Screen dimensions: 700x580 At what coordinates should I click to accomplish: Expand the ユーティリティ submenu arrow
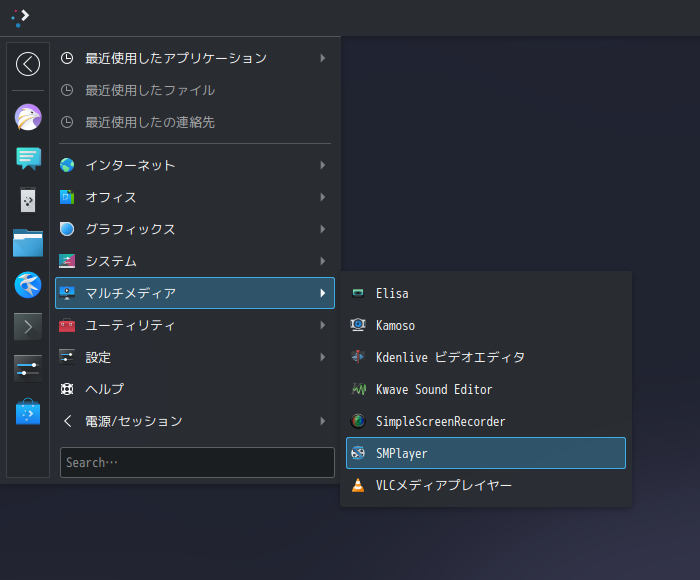pos(323,325)
